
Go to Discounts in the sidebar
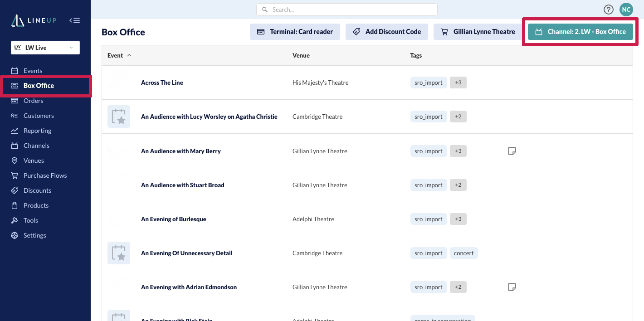[37, 190]
